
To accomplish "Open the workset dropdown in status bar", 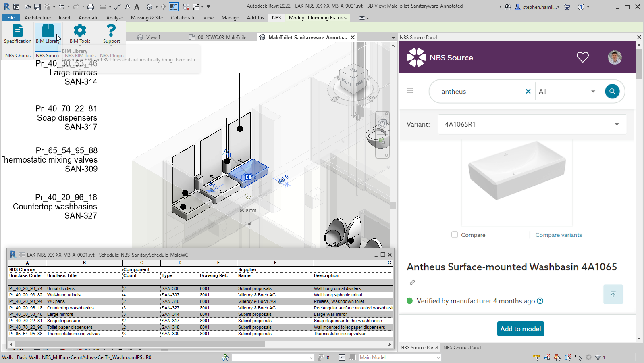I will point(272,357).
